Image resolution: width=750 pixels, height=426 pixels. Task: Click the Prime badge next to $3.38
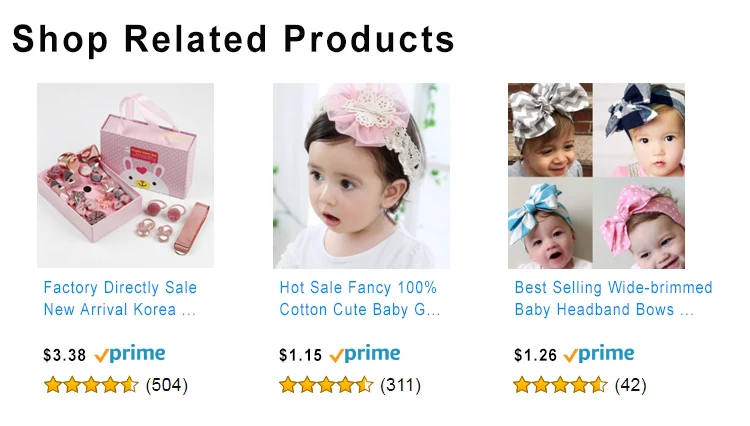[130, 354]
